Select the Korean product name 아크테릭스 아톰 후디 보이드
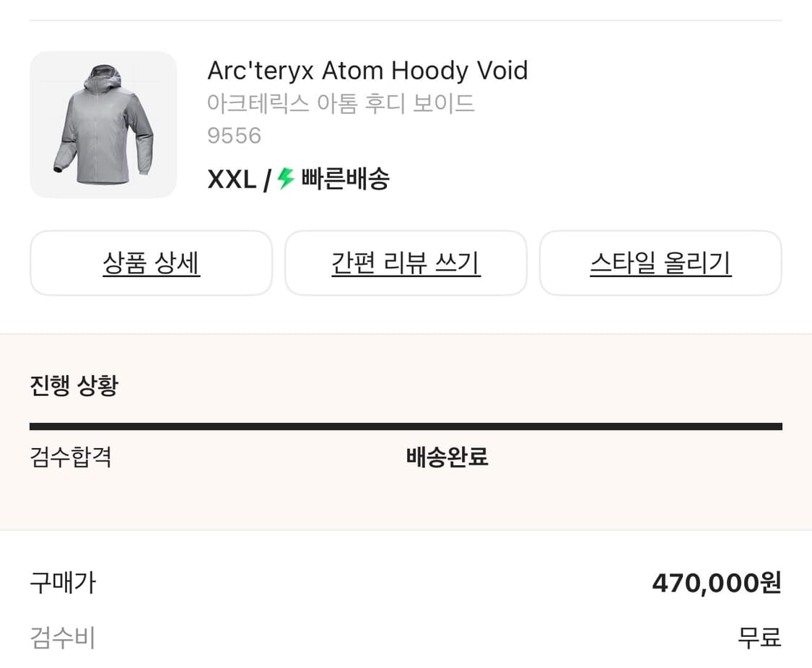 341,104
